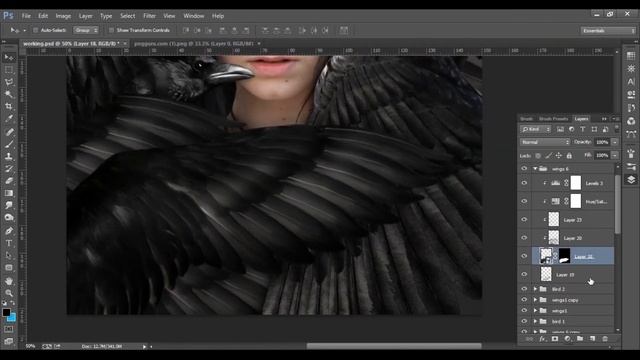Screen dimensions: 640x360
Task: Hide the Hue/Saturation adjustment layer
Action: (x=524, y=201)
